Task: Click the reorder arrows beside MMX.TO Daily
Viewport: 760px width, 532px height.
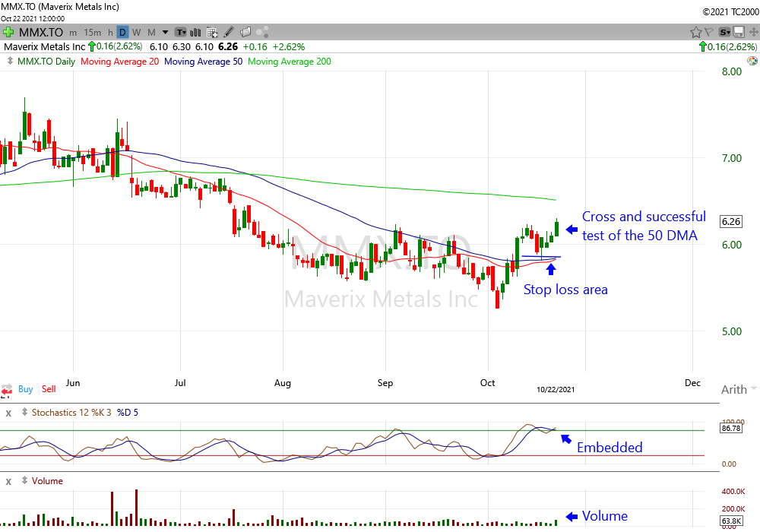Action: click(x=10, y=61)
